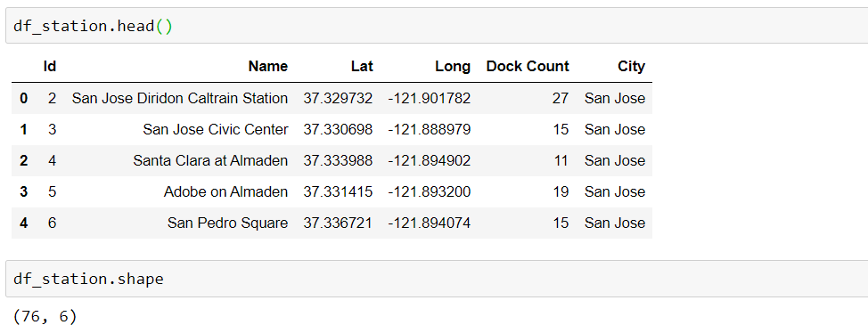868x333 pixels.
Task: Select the Dock Count column header
Action: click(x=528, y=67)
